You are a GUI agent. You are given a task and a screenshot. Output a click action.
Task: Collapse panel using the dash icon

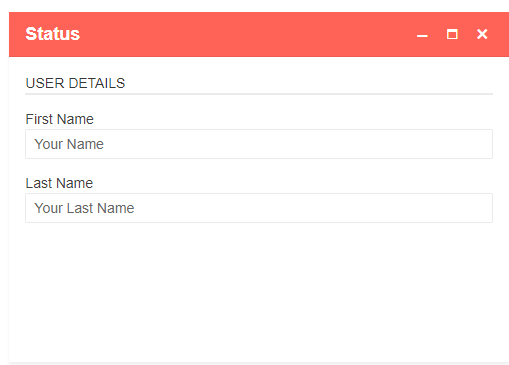click(422, 36)
